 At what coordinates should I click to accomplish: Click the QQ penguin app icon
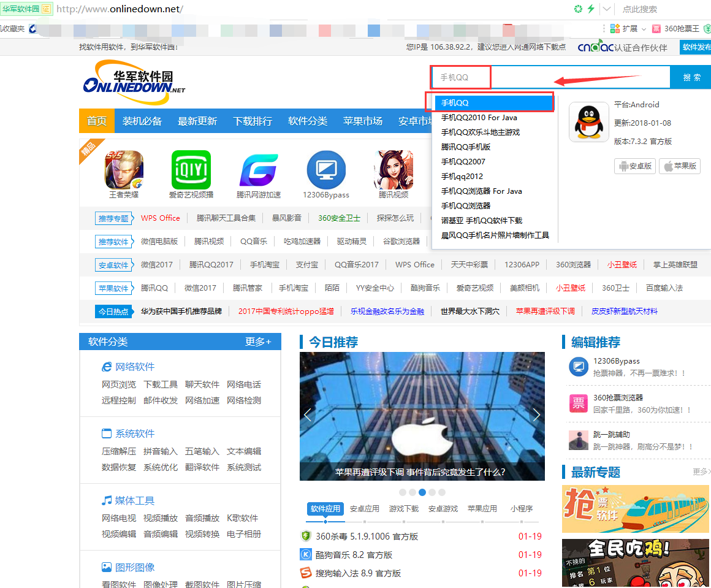(x=588, y=123)
